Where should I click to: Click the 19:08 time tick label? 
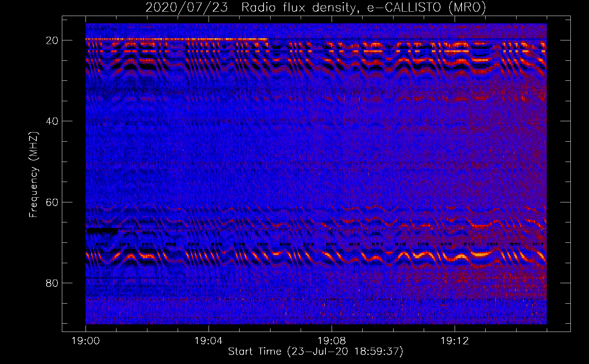pyautogui.click(x=332, y=341)
